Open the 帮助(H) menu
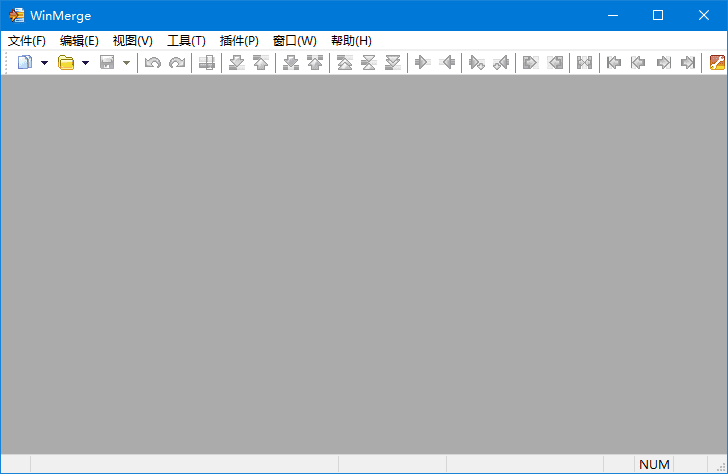Screen dimensions: 728x474 coord(351,41)
